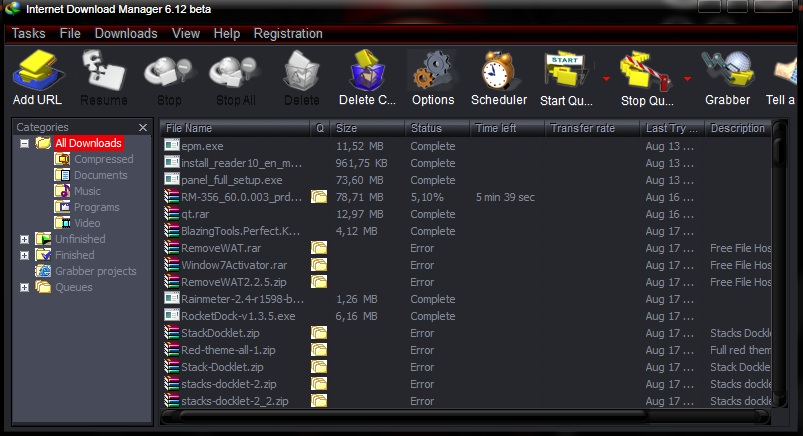The width and height of the screenshot is (803, 436).
Task: Click the RocketDock-v1.3.5.exe file icon
Action: click(172, 316)
